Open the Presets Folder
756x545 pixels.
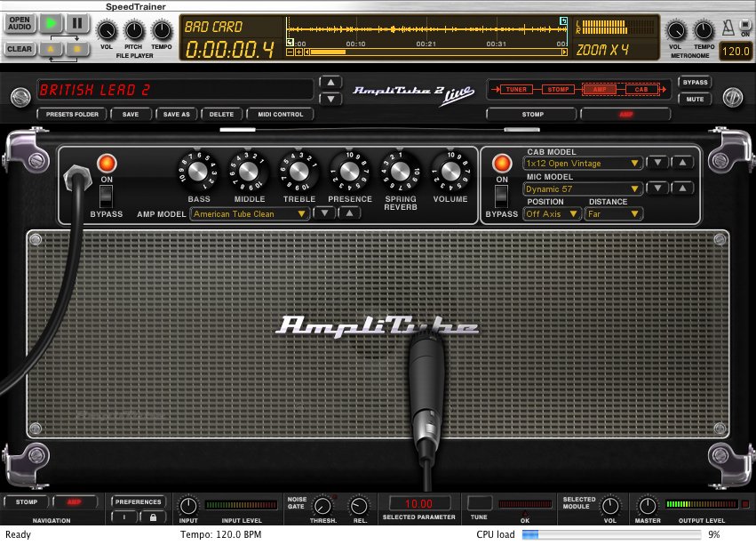tap(72, 115)
